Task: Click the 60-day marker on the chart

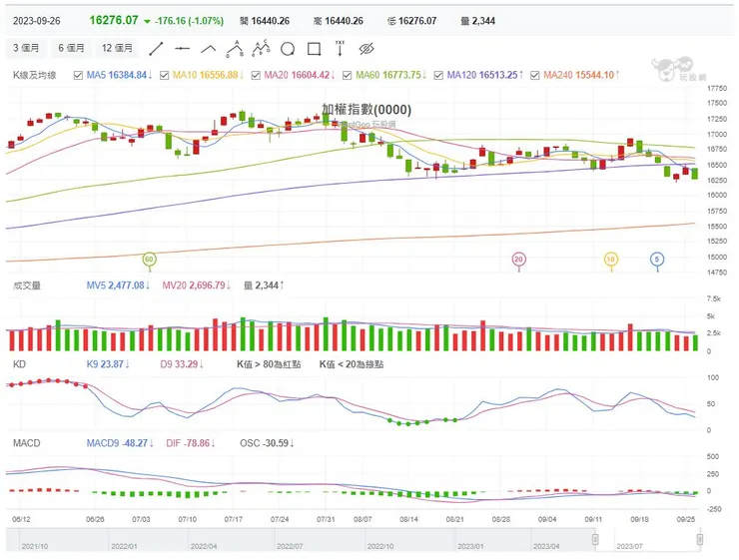Action: pyautogui.click(x=150, y=260)
